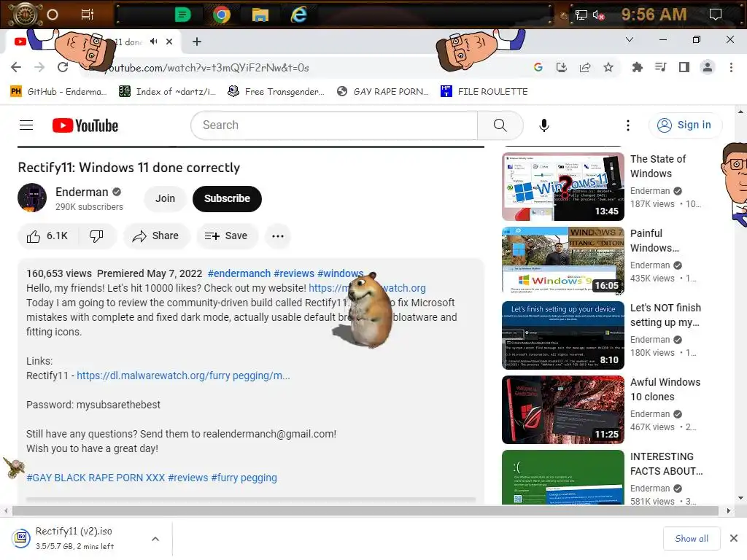Reload the current page
Screen dimensions: 747x560
click(x=63, y=67)
